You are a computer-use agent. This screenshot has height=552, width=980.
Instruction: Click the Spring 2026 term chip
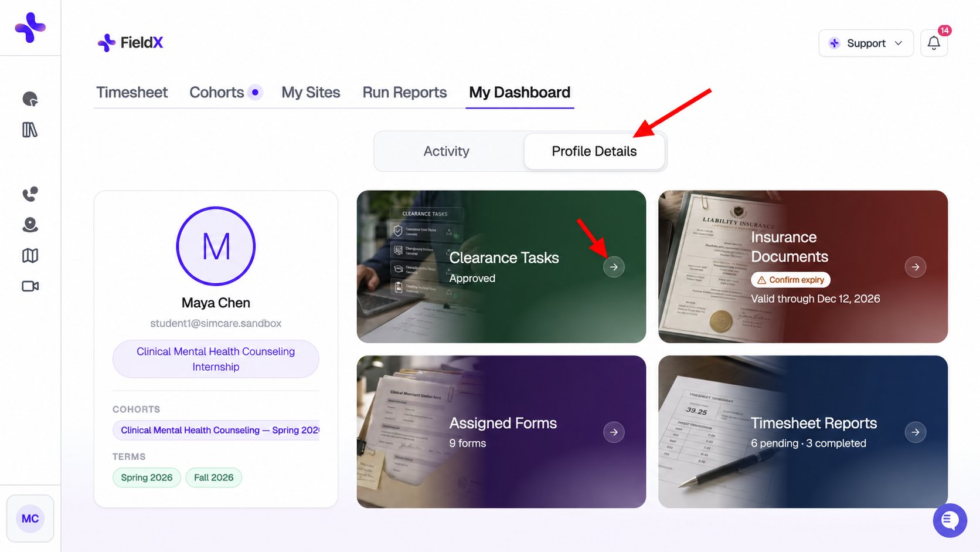[x=147, y=478]
